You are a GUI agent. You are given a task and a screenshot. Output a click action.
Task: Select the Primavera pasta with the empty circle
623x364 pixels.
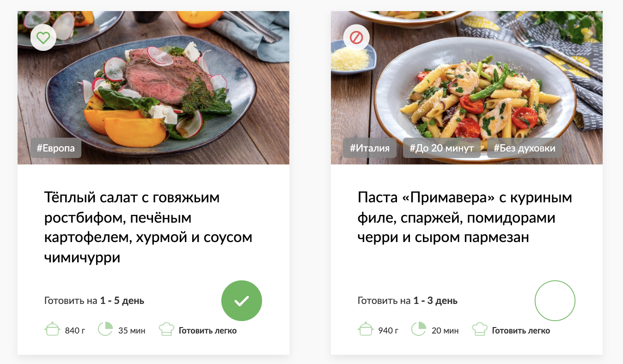(x=555, y=301)
